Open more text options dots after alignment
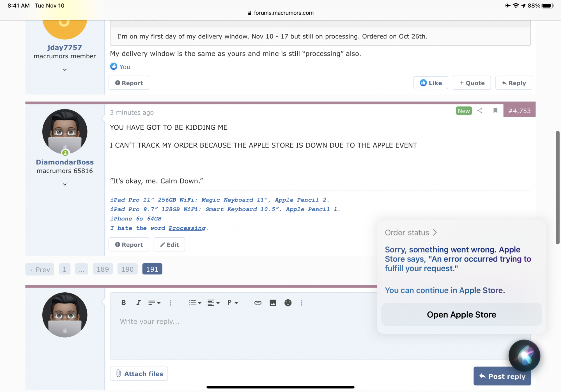The image size is (561, 392). pyautogui.click(x=170, y=303)
